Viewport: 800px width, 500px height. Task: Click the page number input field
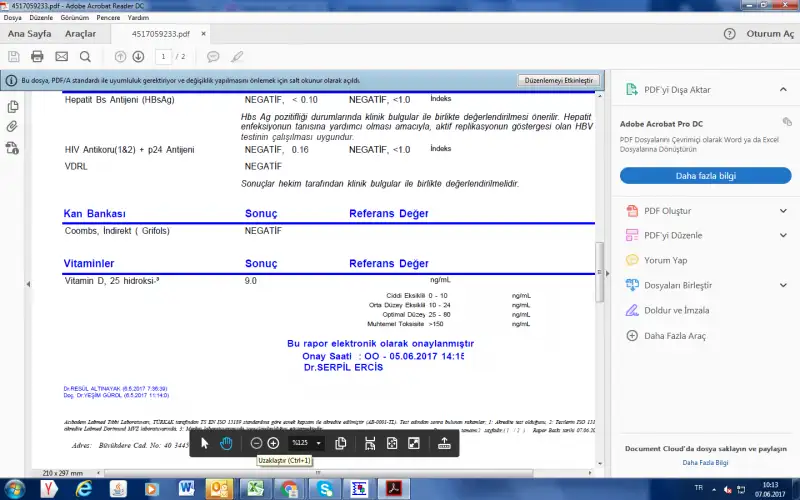(x=161, y=56)
